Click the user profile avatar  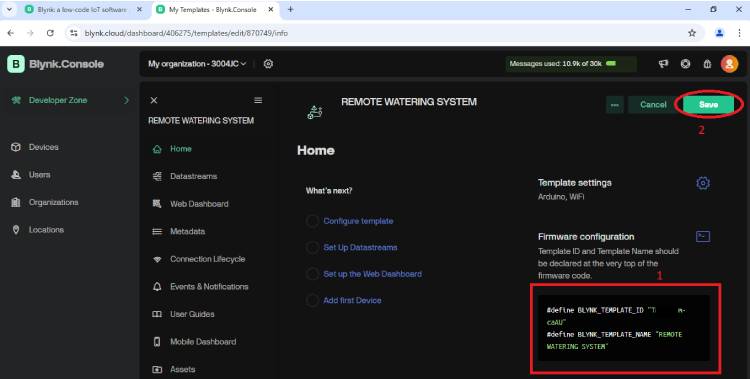[729, 64]
